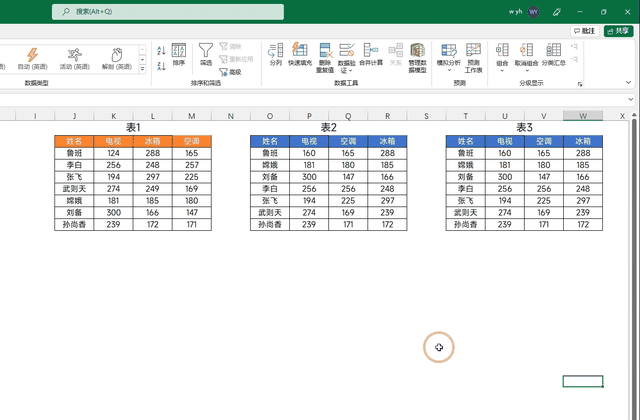Open the 分类汇总 subtotal tool
640x420 pixels.
[x=553, y=55]
